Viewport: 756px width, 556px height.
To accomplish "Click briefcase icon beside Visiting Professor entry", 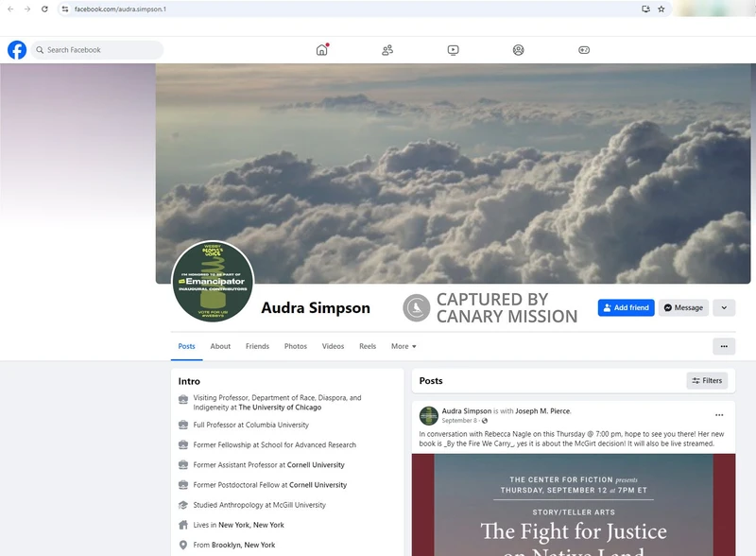I will pos(183,399).
